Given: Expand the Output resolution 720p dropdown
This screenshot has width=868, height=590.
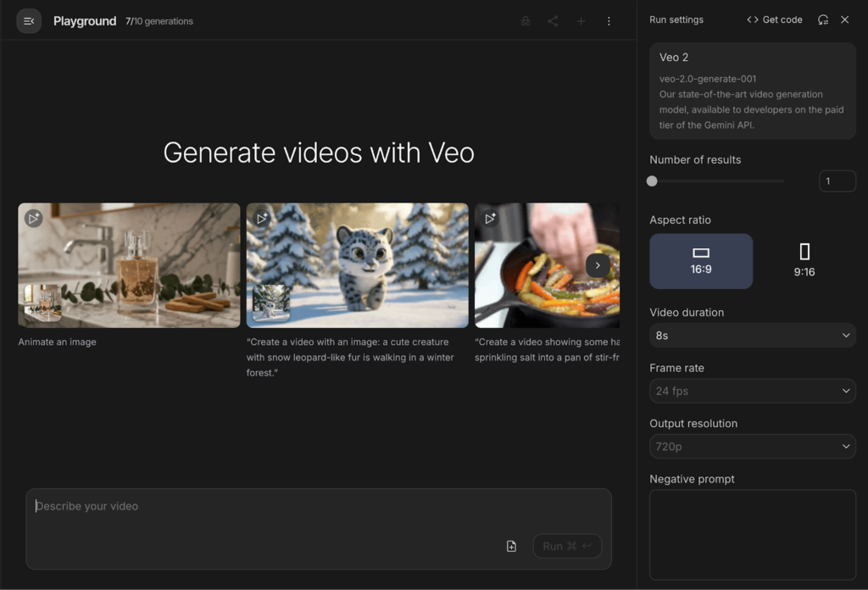Looking at the screenshot, I should coord(752,446).
